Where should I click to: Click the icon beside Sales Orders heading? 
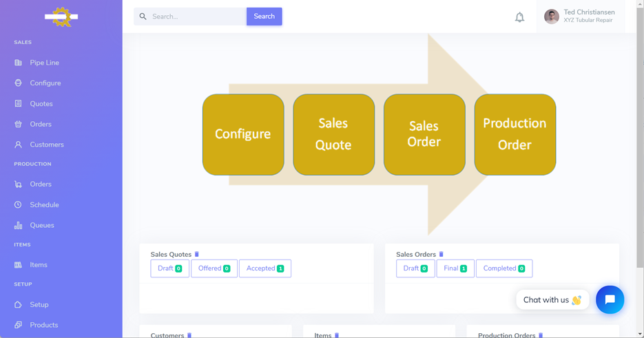(442, 254)
